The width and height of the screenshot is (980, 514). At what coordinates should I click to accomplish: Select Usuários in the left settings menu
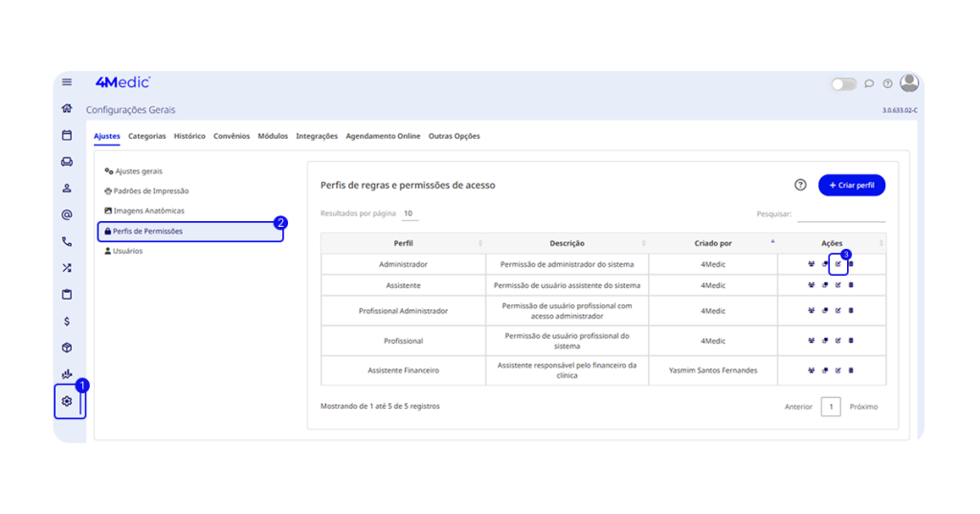pyautogui.click(x=127, y=251)
